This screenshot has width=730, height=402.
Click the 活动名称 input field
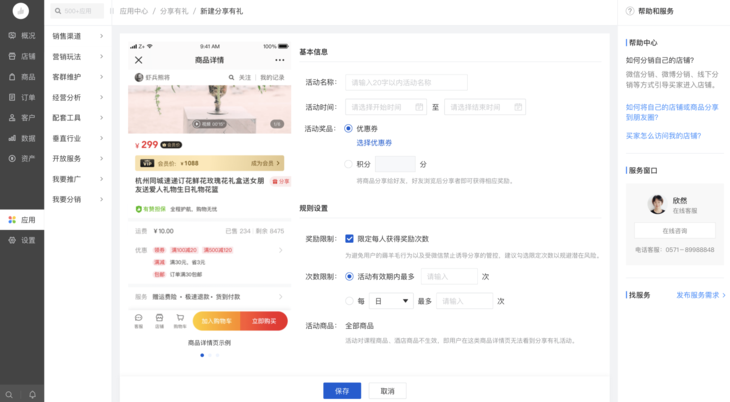coord(406,83)
